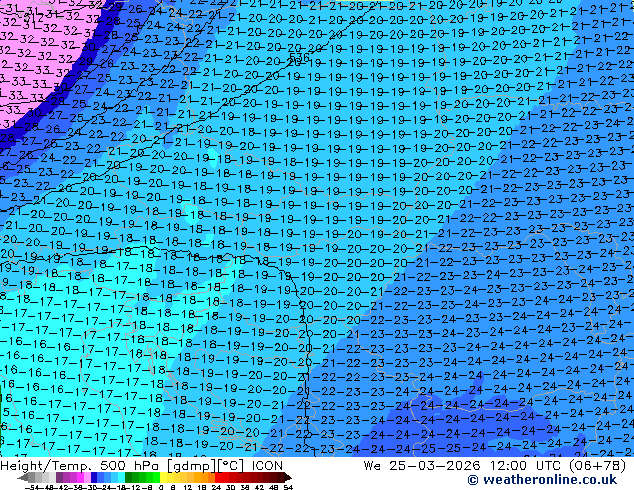634x490 pixels.
Task: Click the "0" label under the color scale
Action: [161, 487]
